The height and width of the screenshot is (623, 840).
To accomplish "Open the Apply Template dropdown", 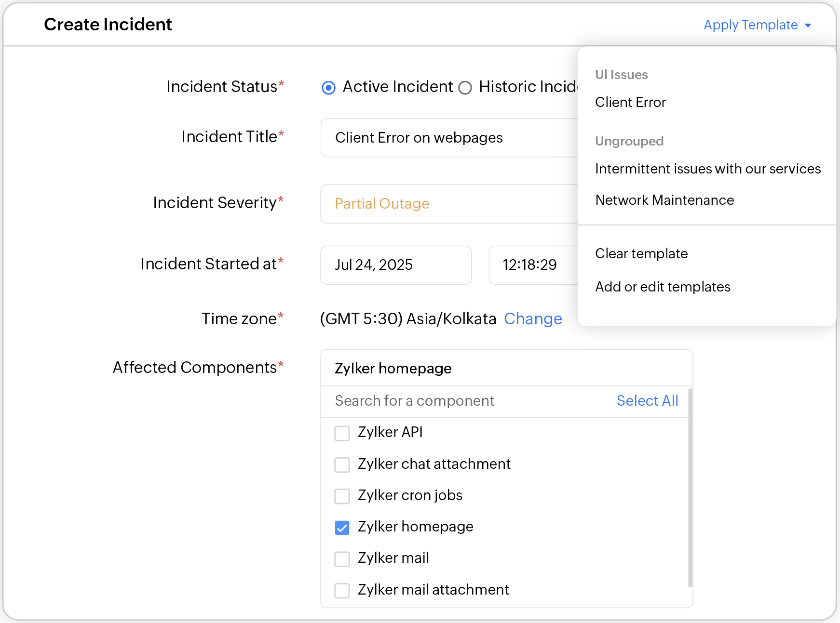I will point(757,25).
